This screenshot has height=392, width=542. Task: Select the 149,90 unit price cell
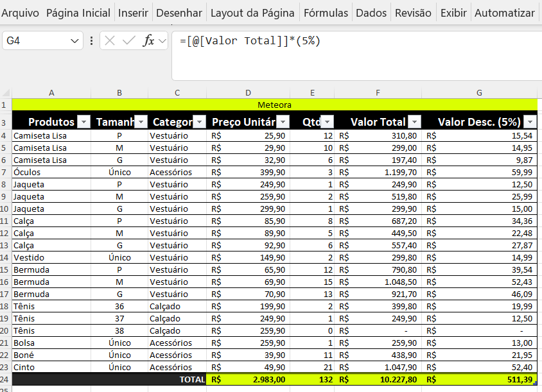click(248, 258)
